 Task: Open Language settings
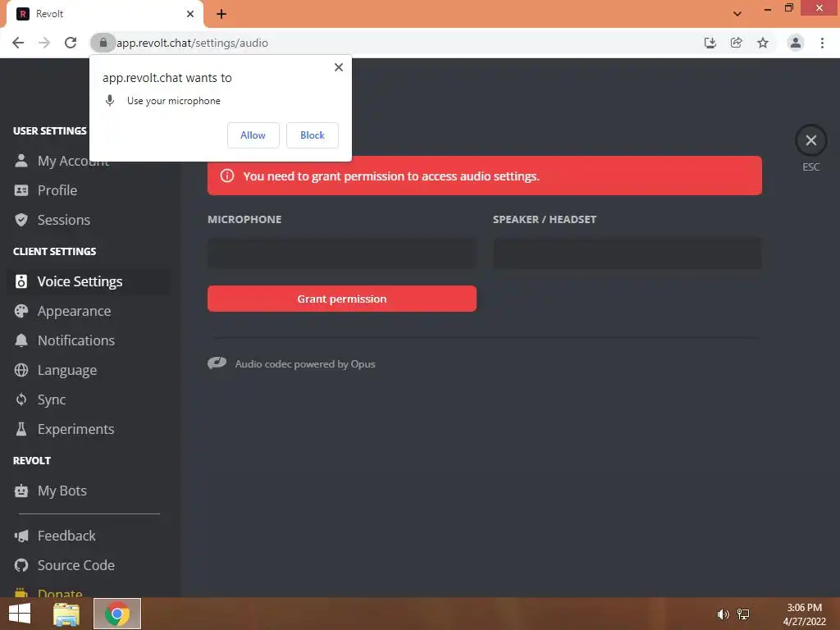(89, 370)
